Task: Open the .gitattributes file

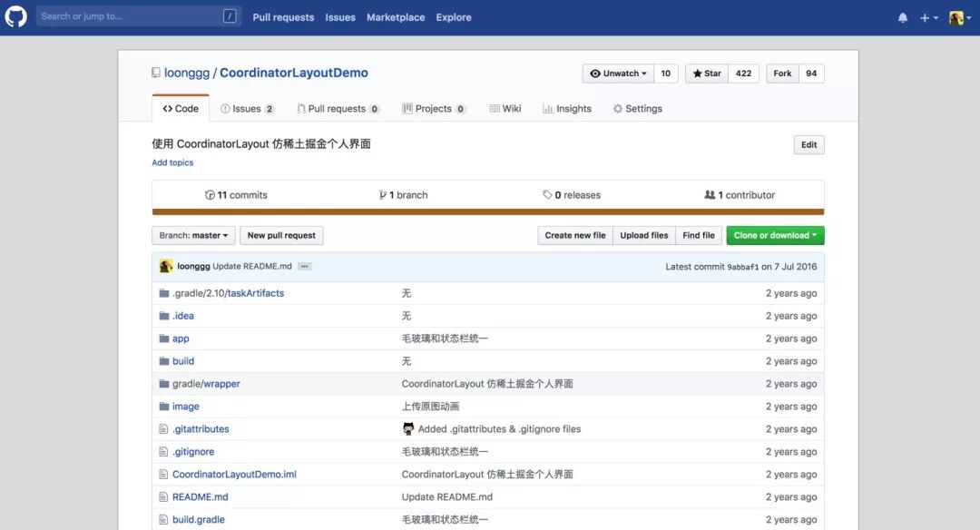Action: [x=201, y=428]
